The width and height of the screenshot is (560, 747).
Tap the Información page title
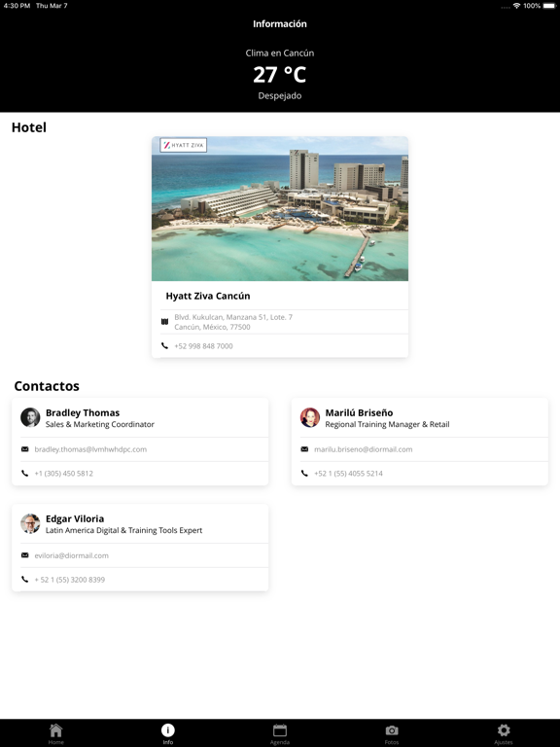280,23
